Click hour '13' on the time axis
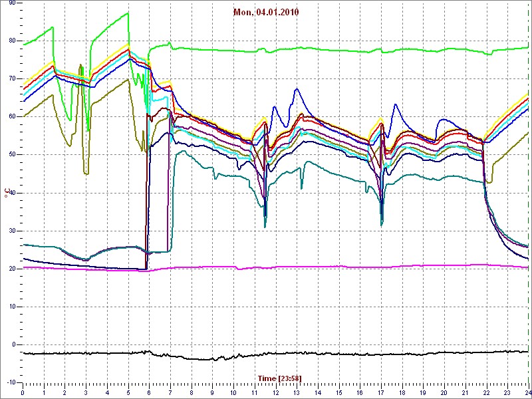 [x=297, y=392]
